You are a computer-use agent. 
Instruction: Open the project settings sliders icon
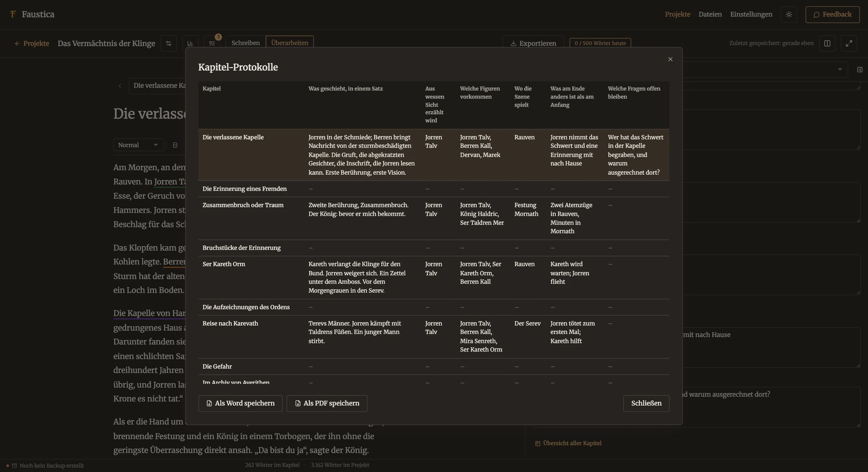point(169,43)
